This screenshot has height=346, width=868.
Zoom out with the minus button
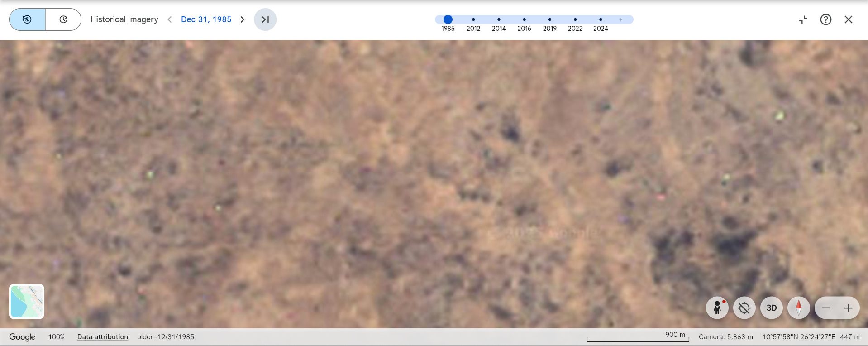826,308
